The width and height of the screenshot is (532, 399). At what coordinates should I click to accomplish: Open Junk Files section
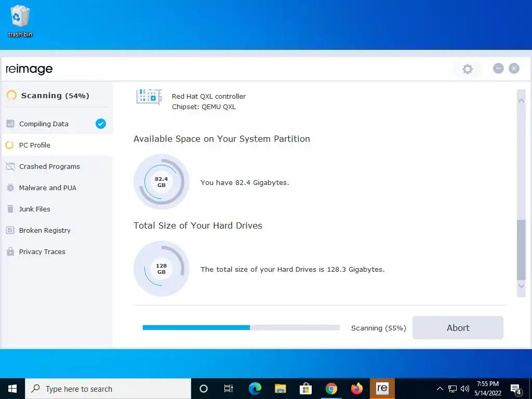[57, 209]
